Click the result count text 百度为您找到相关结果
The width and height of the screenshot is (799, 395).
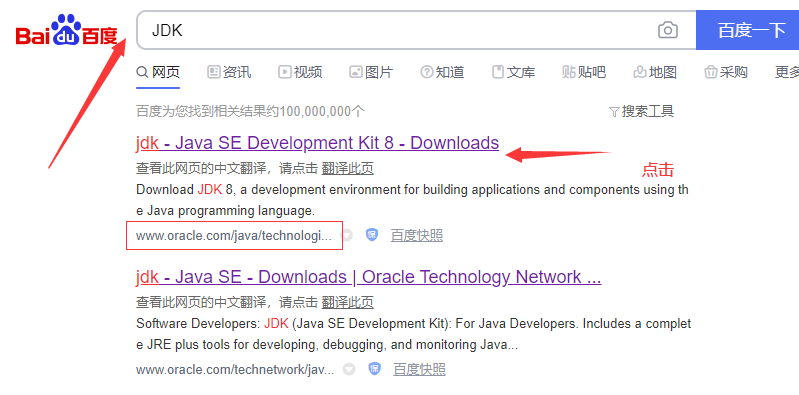[250, 111]
